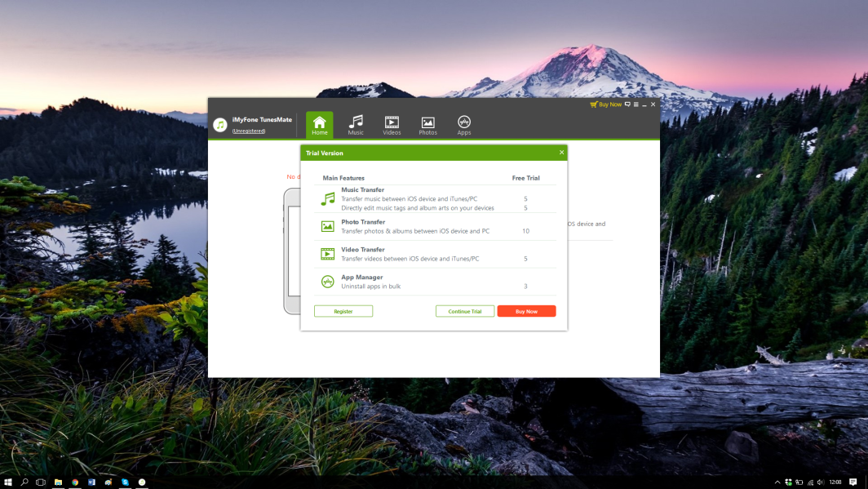This screenshot has height=489, width=868.
Task: Click the Music Transfer note icon
Action: pos(328,199)
